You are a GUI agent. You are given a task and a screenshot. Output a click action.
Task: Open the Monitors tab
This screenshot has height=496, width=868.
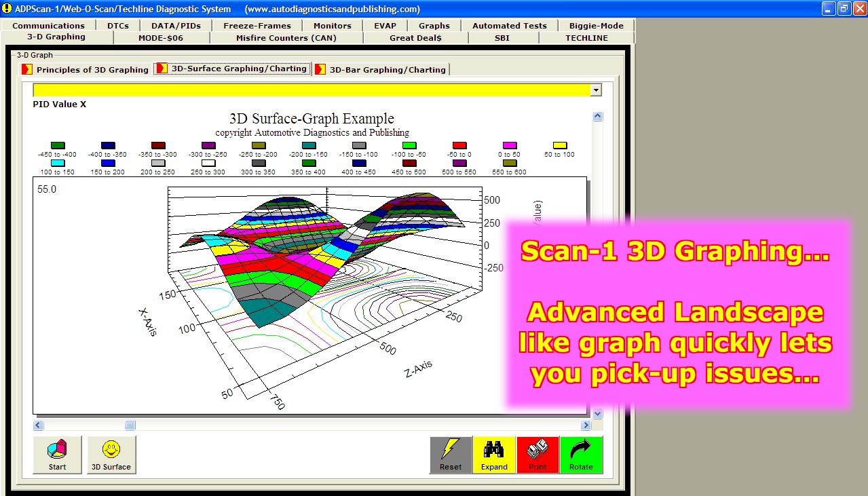pyautogui.click(x=333, y=26)
